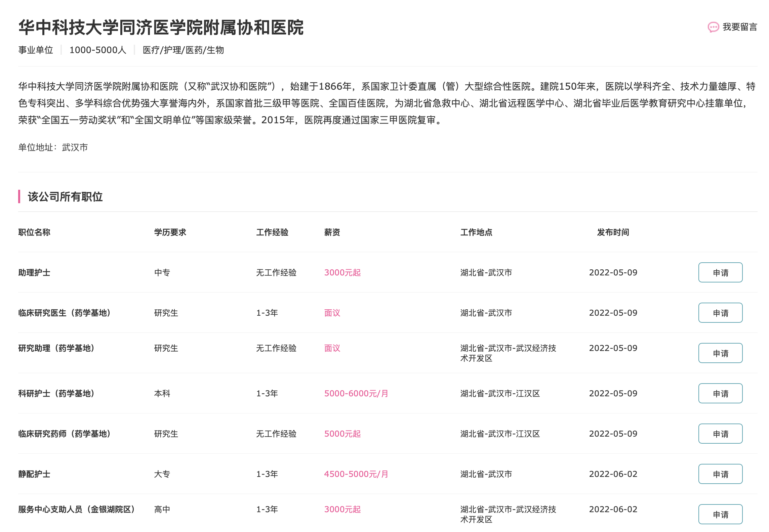Apply for 临床研究药师（药学基地）

coord(720,434)
